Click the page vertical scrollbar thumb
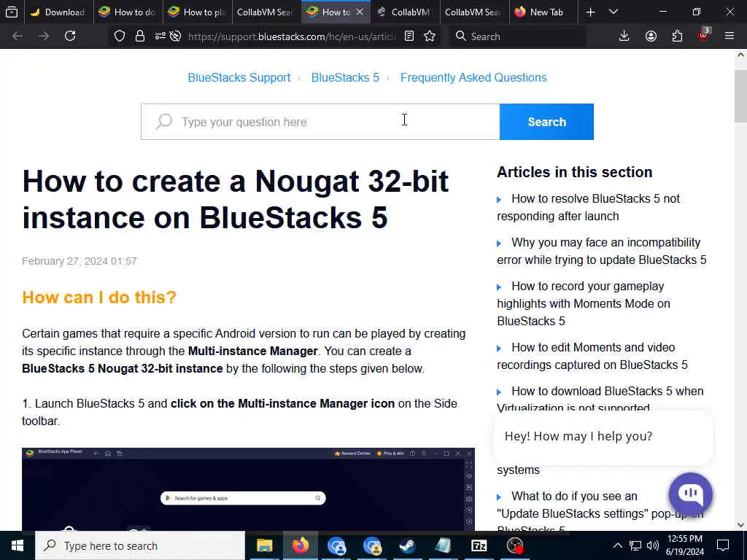Image resolution: width=747 pixels, height=560 pixels. 740,96
